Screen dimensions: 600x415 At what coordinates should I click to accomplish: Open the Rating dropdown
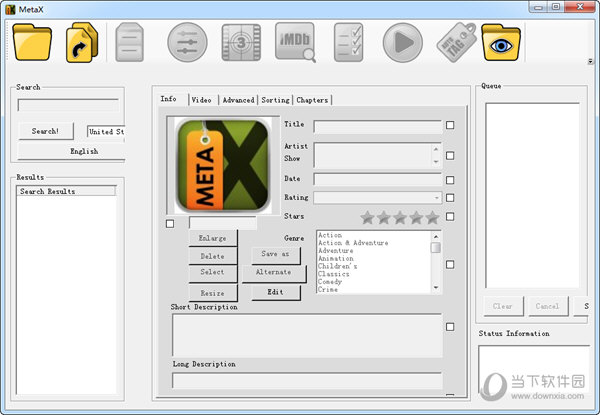[378, 198]
